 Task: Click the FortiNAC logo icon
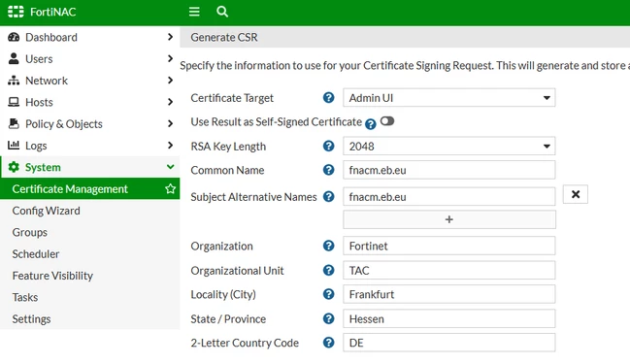point(16,12)
